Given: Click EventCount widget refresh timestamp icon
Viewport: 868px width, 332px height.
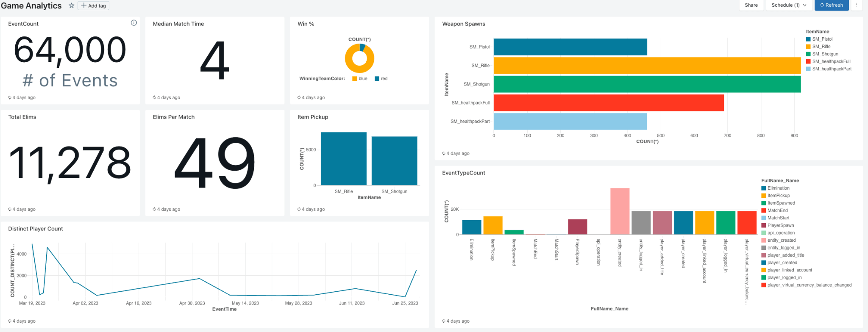Looking at the screenshot, I should coord(10,97).
